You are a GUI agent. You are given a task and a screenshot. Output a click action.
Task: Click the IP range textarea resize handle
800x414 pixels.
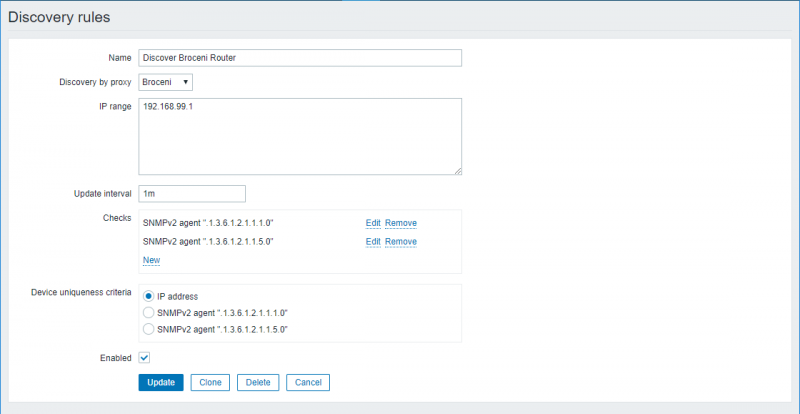click(x=458, y=172)
